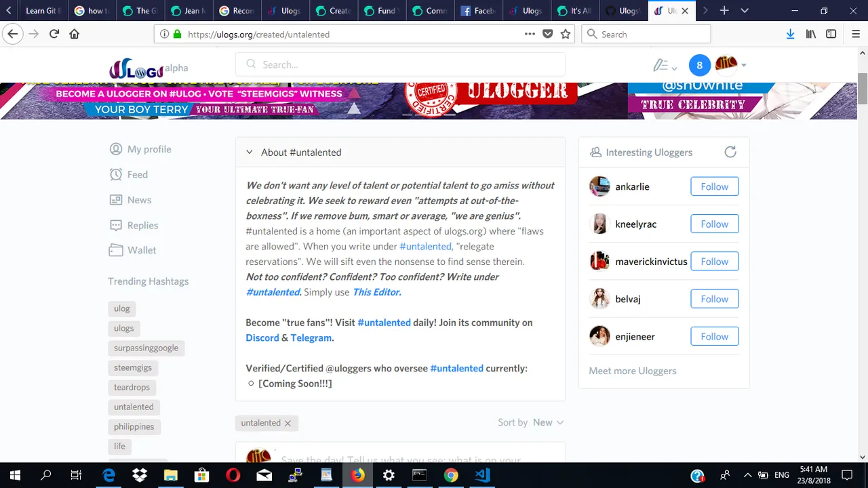Open the write post editor dropdown
This screenshot has height=488, width=868.
(x=665, y=66)
